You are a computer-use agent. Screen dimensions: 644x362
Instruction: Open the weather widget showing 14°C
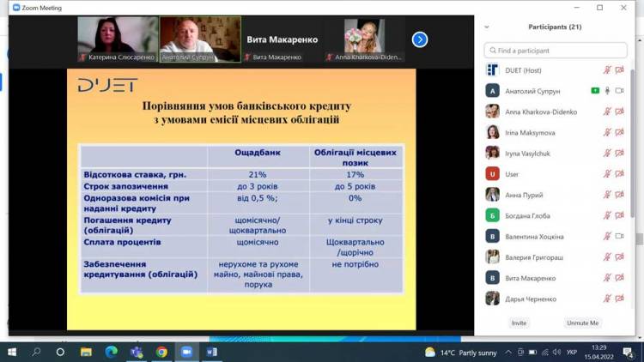[461, 352]
